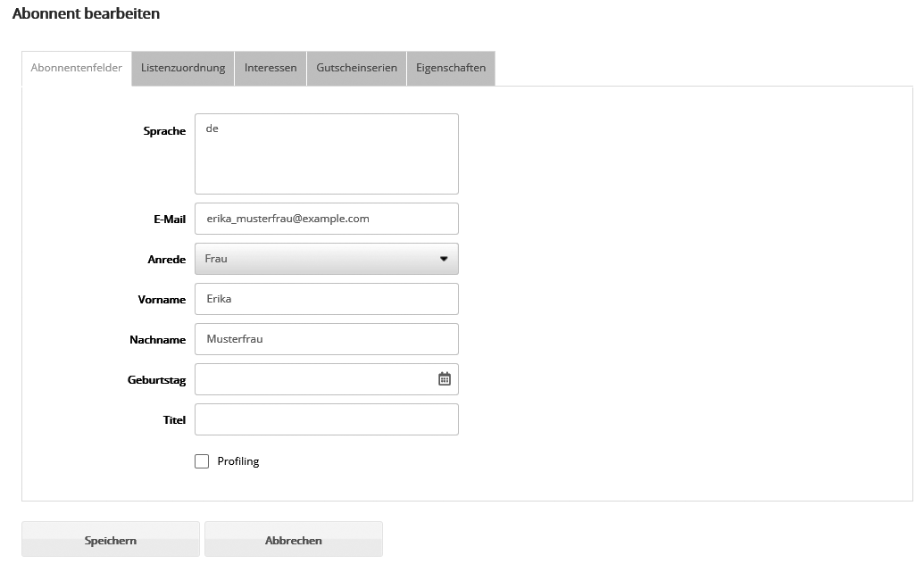
Task: Click into the E-Mail address field
Action: [327, 219]
